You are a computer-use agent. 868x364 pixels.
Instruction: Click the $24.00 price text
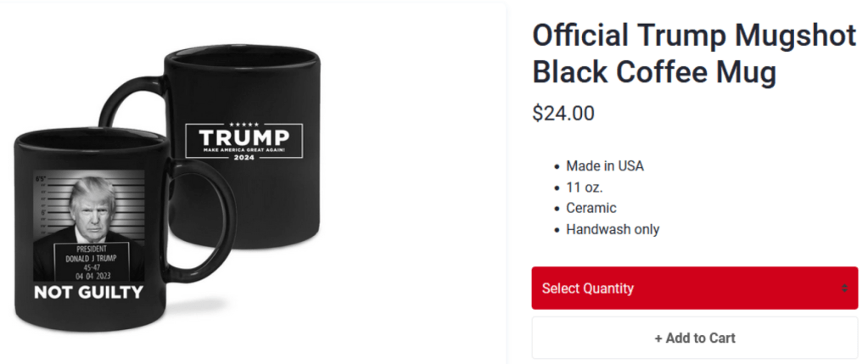pos(563,113)
